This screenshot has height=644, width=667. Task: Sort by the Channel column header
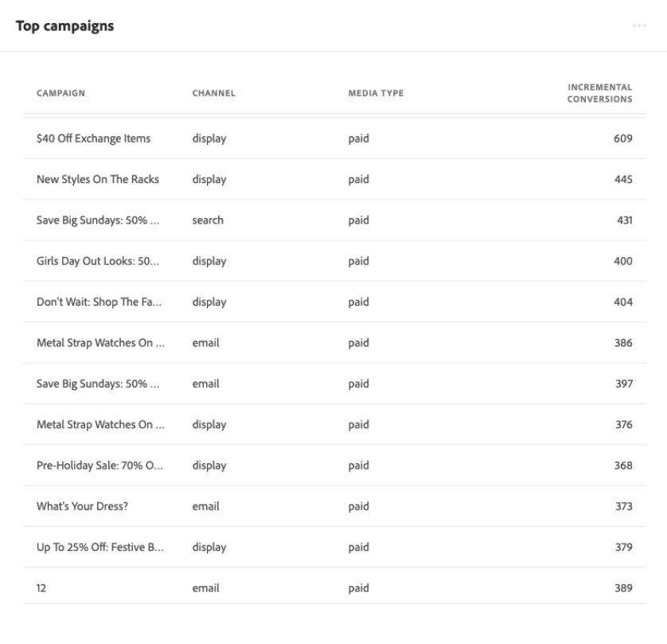point(213,94)
